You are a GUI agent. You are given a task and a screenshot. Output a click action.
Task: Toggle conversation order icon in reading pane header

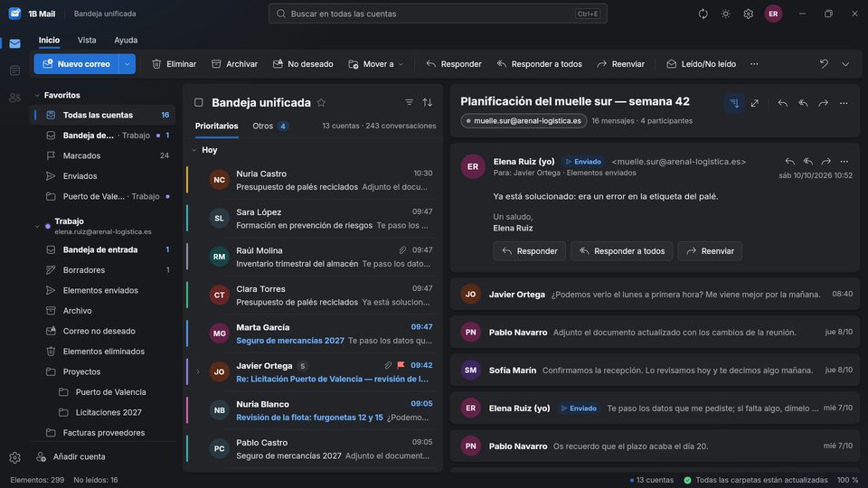734,103
